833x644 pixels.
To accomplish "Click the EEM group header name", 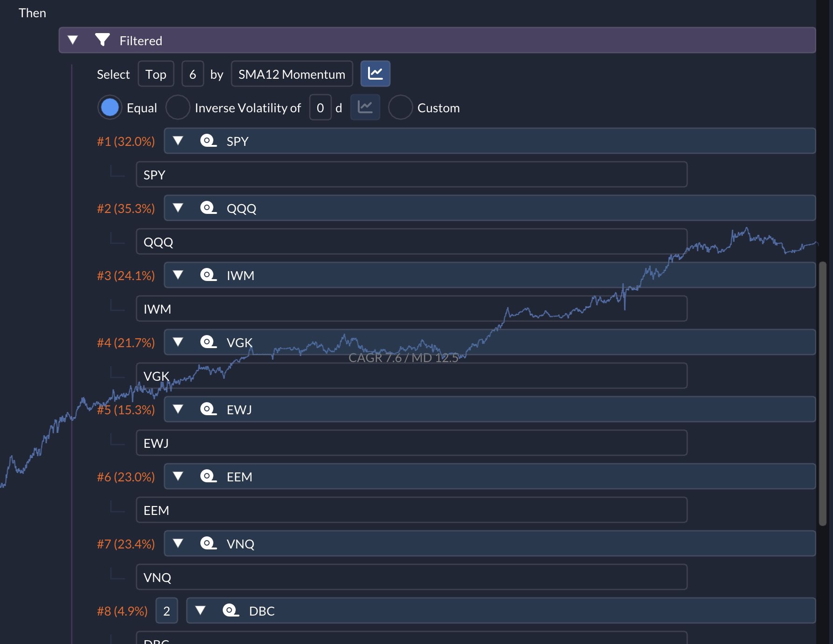I will [239, 477].
